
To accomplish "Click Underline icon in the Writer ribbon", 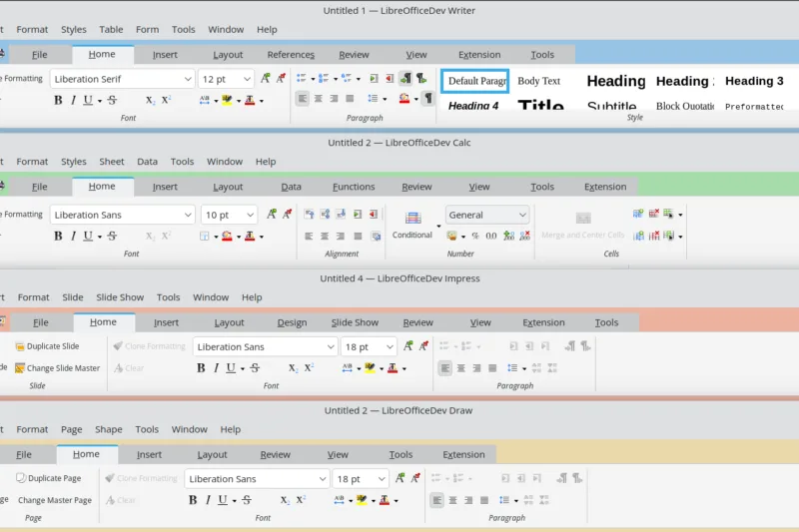I will [x=88, y=100].
